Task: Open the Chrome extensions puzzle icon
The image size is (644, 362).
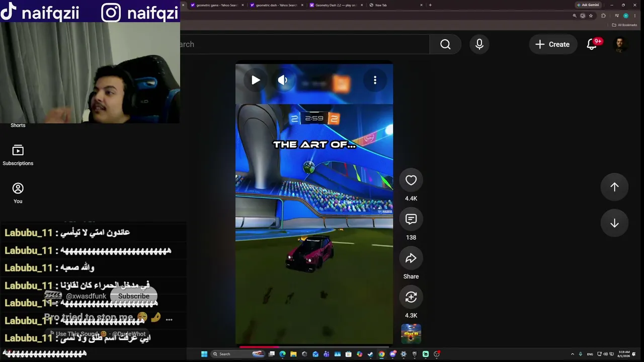Action: click(x=604, y=16)
